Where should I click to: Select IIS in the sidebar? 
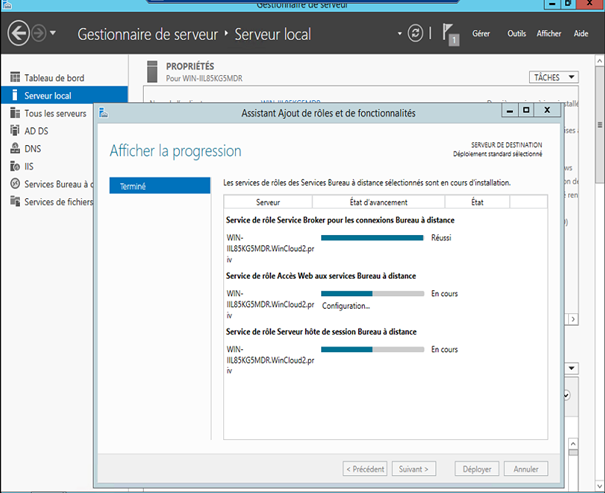(x=31, y=166)
